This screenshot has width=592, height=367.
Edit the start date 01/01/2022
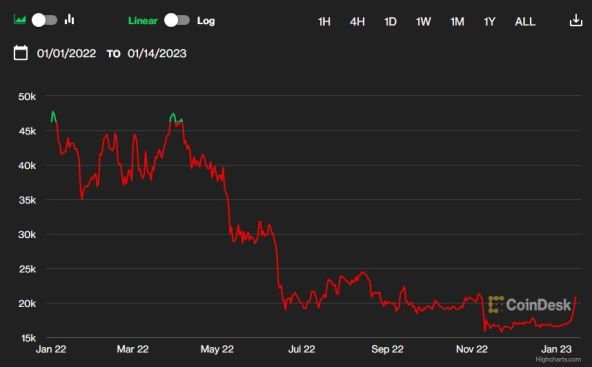[x=66, y=53]
